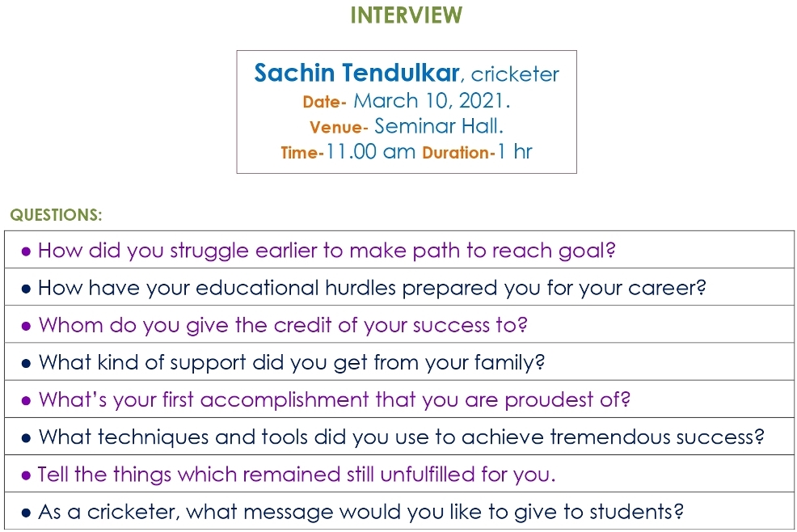Select the educational hurdles question row
Screen dimensions: 797x532
(372, 288)
